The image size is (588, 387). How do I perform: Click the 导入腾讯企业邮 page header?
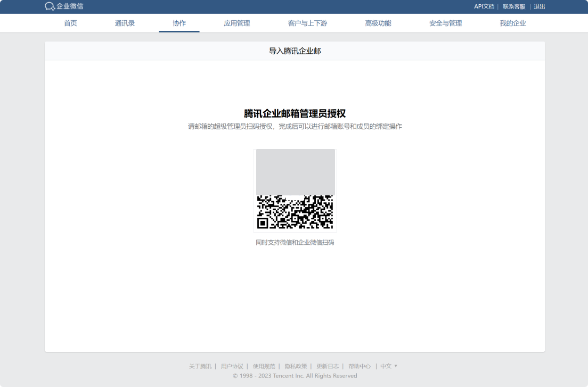pos(295,51)
